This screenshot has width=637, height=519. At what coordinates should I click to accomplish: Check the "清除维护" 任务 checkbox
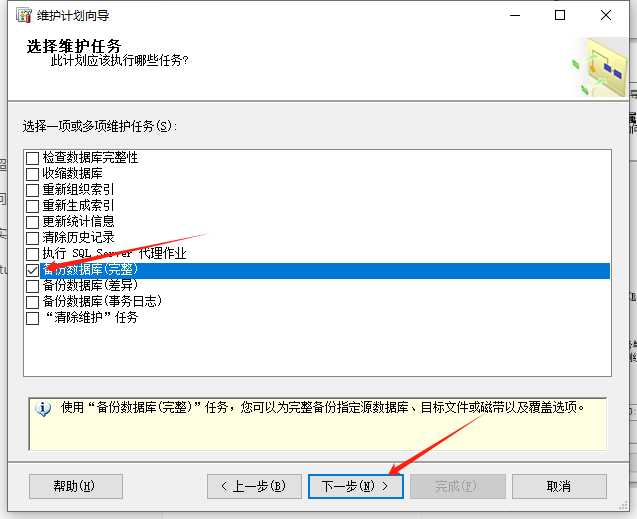coord(32,318)
